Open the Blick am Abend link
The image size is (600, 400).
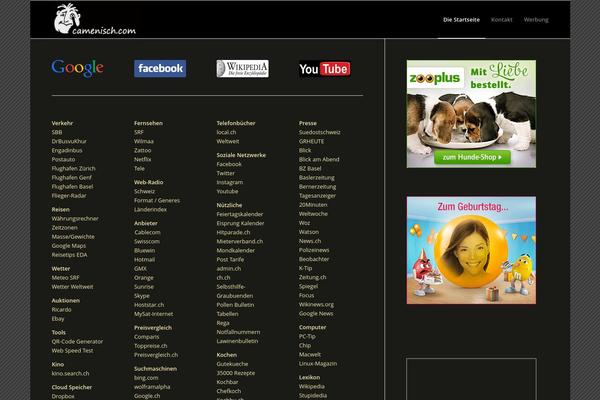click(x=319, y=159)
